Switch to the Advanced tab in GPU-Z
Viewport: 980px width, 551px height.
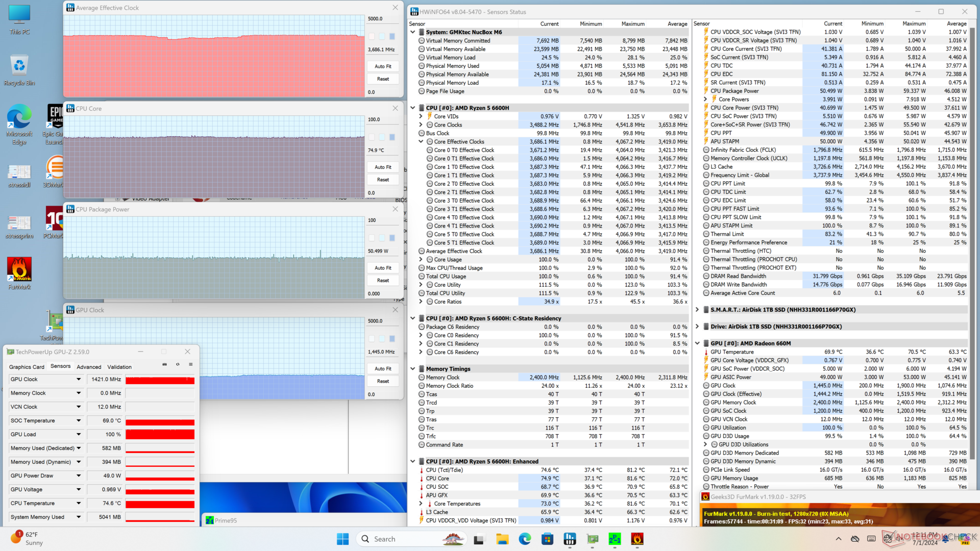click(x=89, y=367)
